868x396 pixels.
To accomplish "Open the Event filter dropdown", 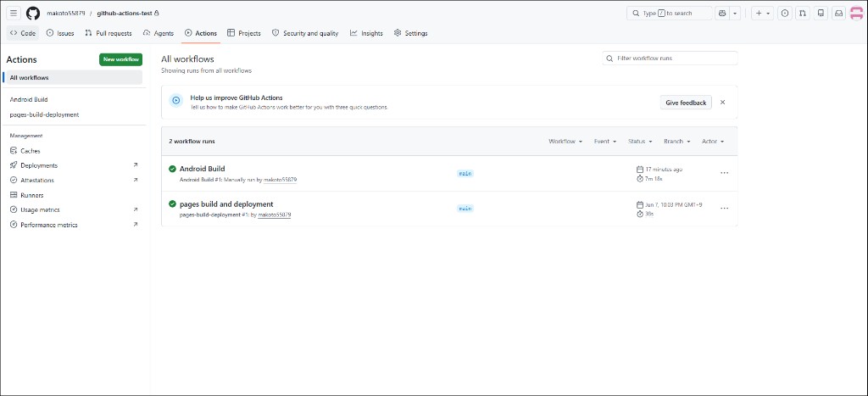I will click(605, 142).
